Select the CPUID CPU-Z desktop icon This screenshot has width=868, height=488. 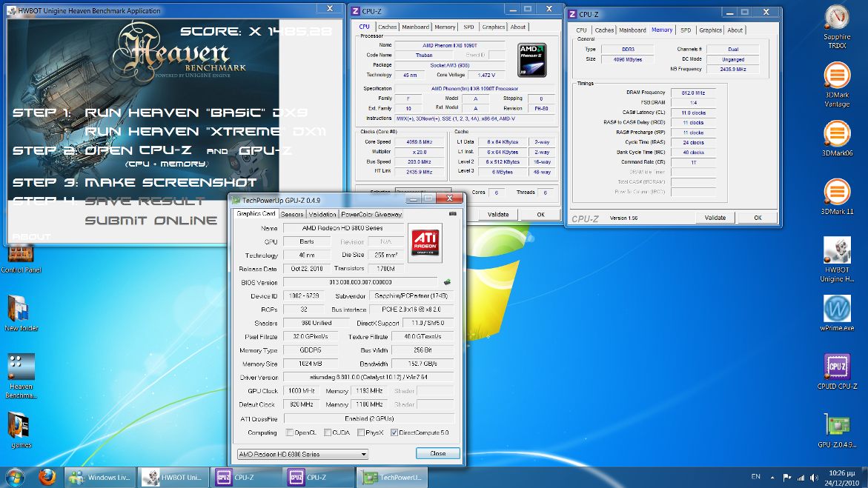(x=836, y=371)
